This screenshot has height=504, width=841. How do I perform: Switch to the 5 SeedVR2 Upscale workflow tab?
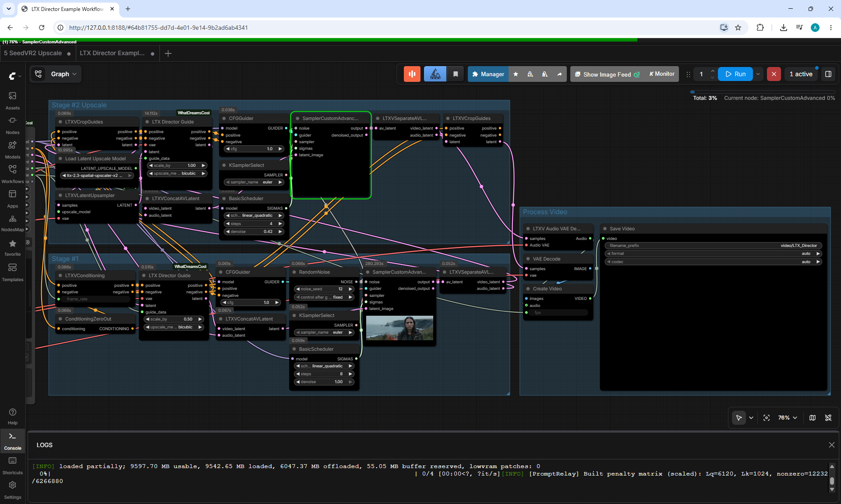[x=33, y=53]
